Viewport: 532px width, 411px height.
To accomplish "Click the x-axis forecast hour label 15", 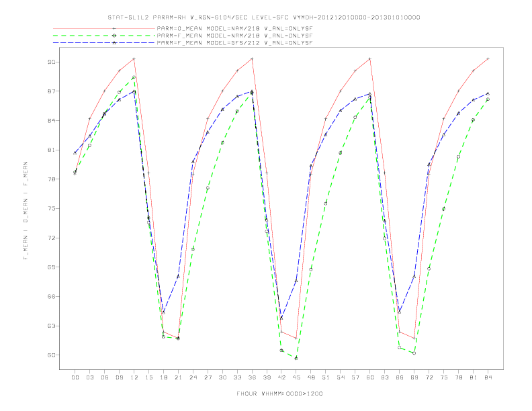I will point(149,377).
